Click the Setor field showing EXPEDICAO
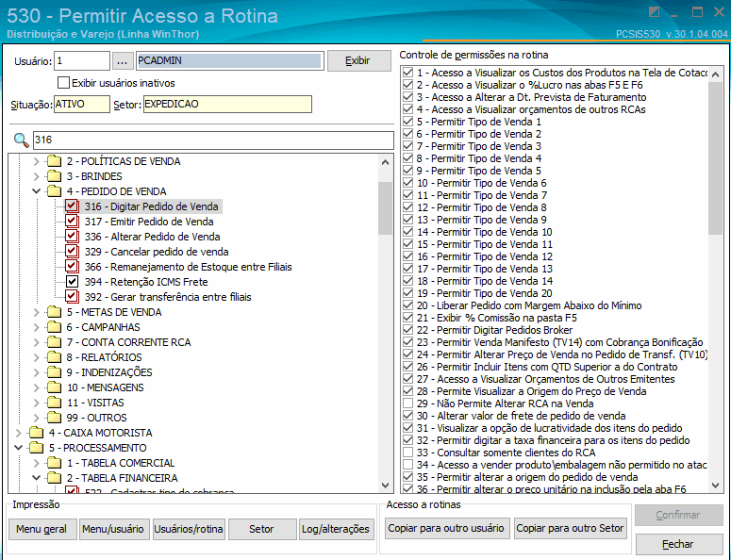731x560 pixels. 227,104
